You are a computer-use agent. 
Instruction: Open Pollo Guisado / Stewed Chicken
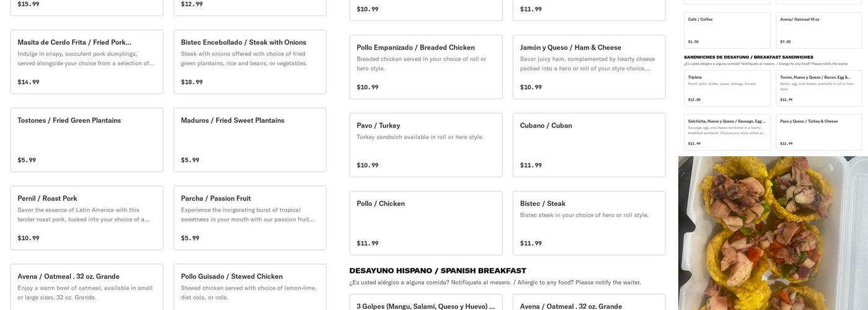coord(250,286)
